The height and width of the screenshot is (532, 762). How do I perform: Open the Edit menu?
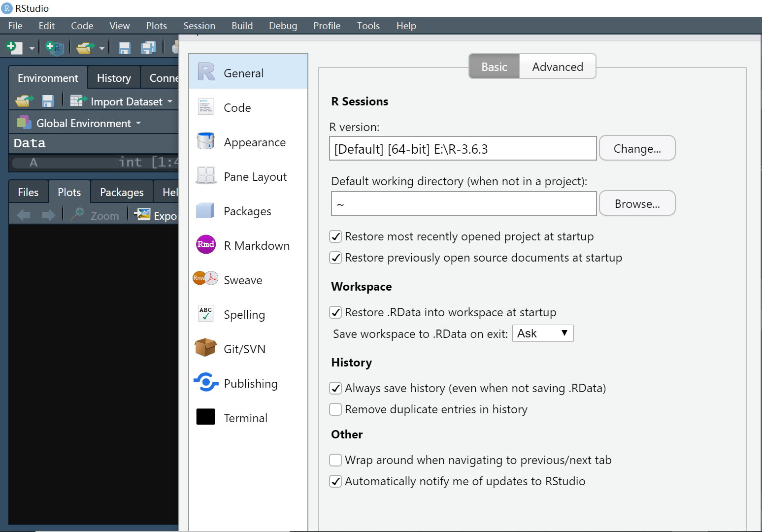[47, 26]
